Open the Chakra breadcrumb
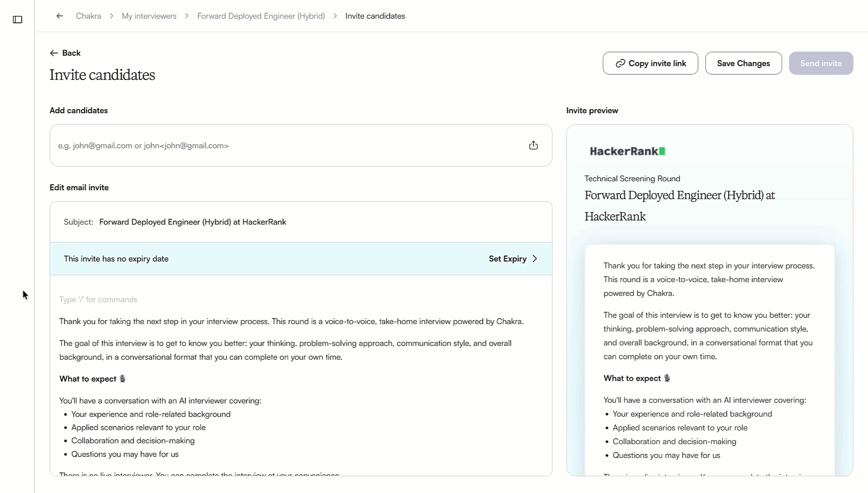Screen dimensions: 868x493 (x=88, y=16)
